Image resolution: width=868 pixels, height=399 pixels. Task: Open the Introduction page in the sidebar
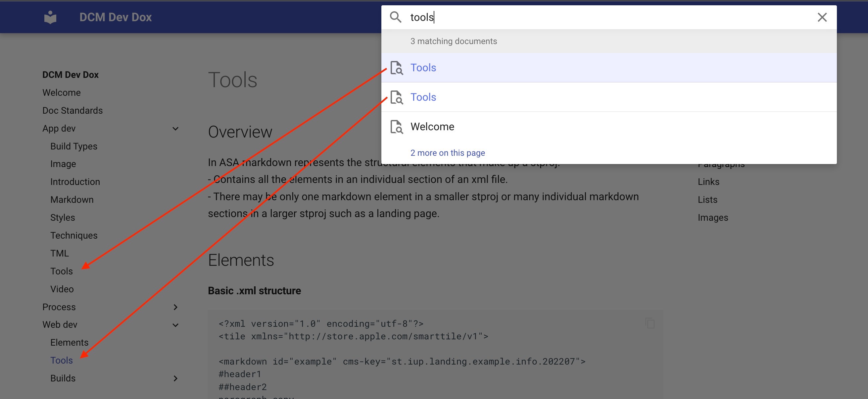(75, 182)
